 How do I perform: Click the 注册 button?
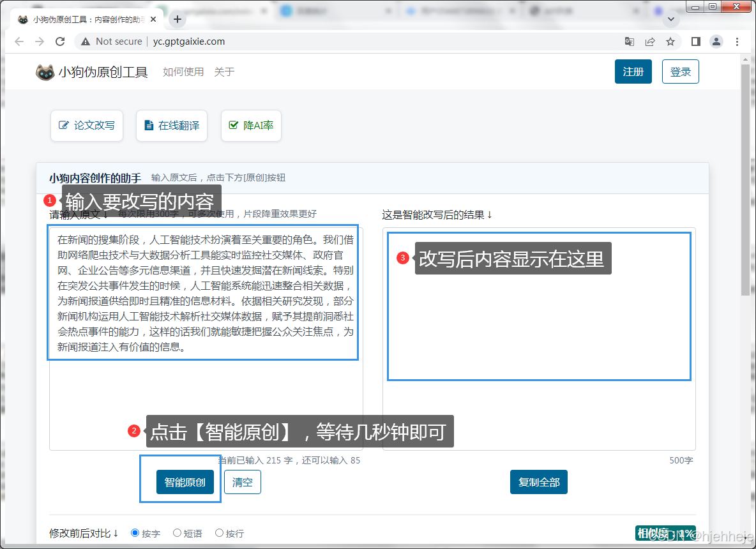(x=633, y=71)
